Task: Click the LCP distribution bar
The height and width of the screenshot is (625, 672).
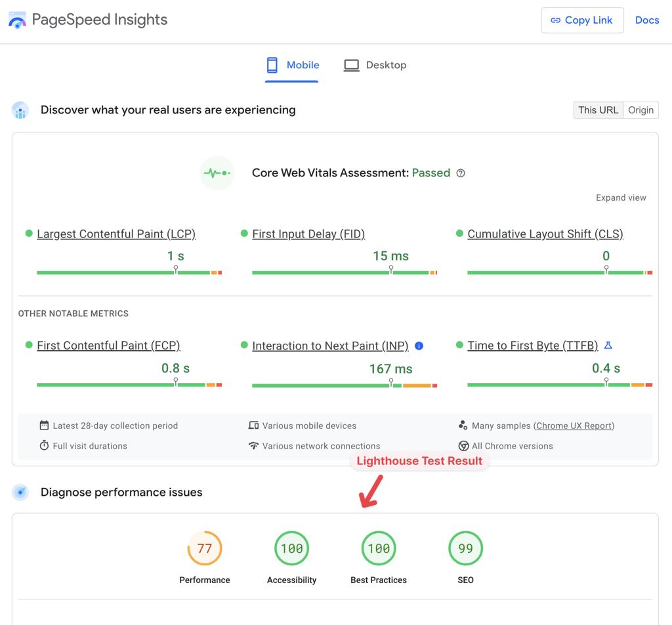Action: coord(129,272)
